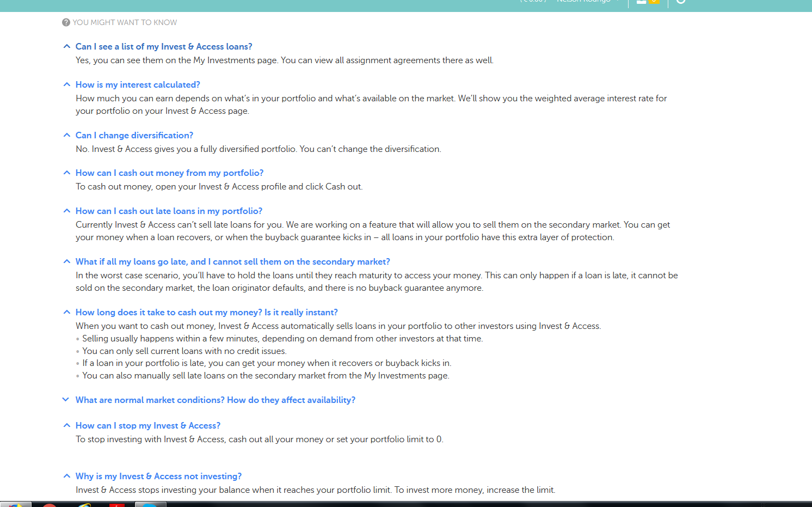The height and width of the screenshot is (507, 812).
Task: Click the question mark help icon
Action: [66, 22]
